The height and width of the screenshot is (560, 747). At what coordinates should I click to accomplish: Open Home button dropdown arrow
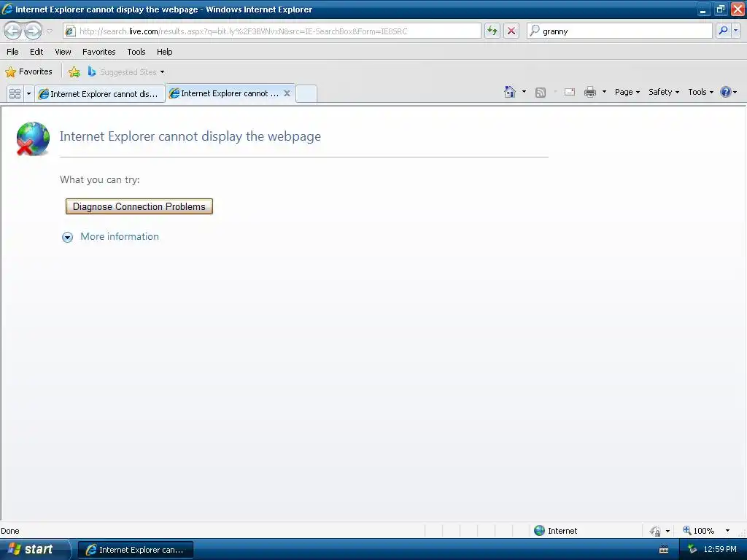pyautogui.click(x=524, y=91)
